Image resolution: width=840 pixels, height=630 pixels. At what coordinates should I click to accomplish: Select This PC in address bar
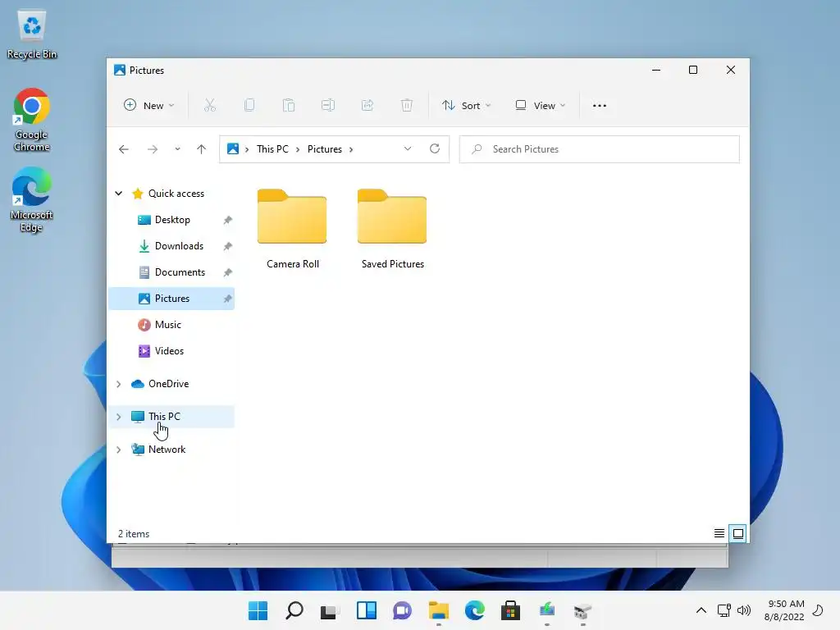point(272,149)
